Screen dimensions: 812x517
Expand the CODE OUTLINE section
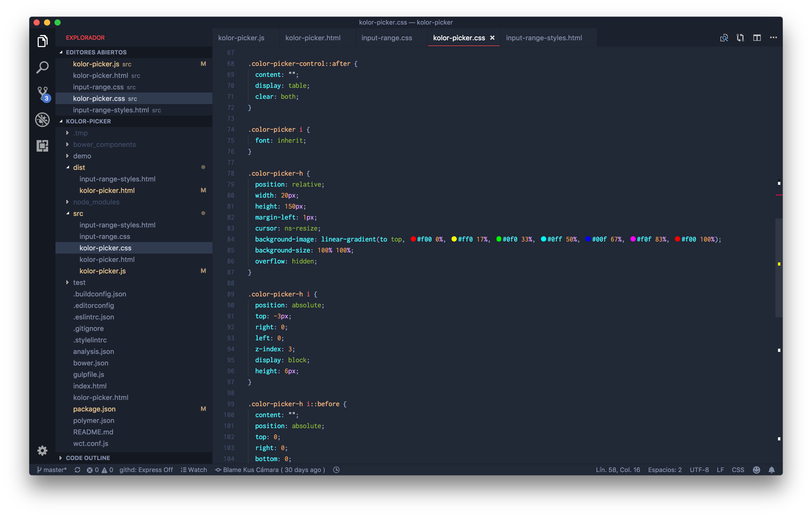[x=88, y=458]
